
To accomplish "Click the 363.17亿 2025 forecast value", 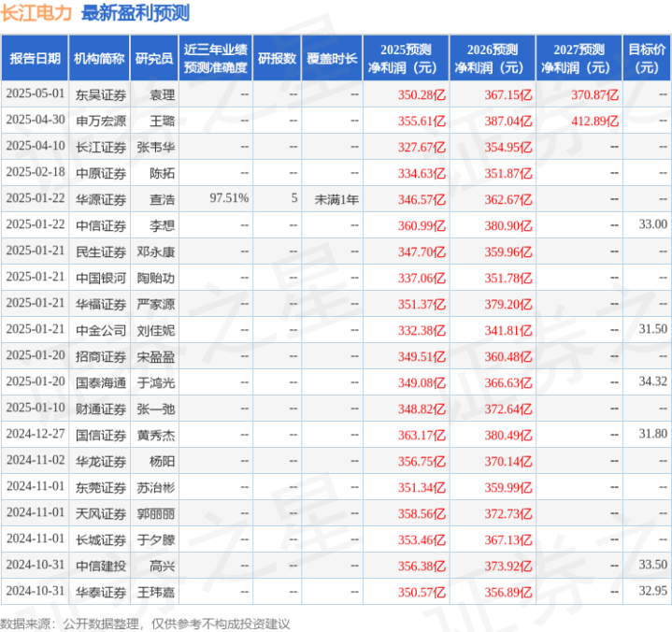I will coord(422,435).
